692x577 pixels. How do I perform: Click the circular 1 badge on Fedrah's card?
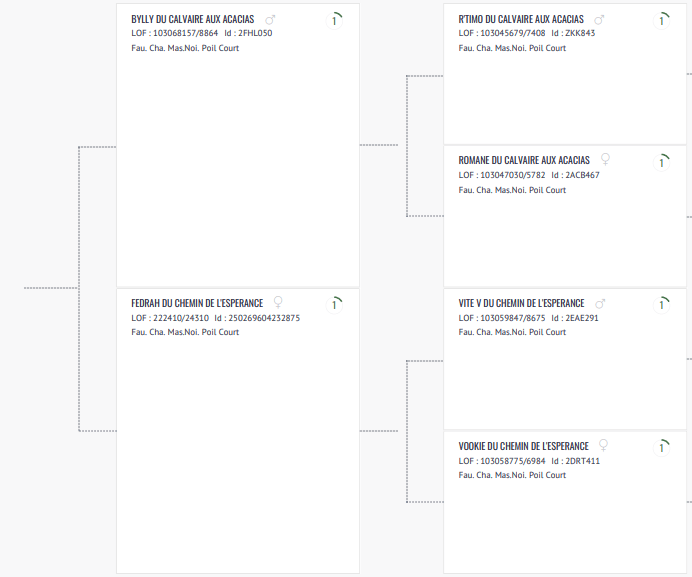point(334,304)
